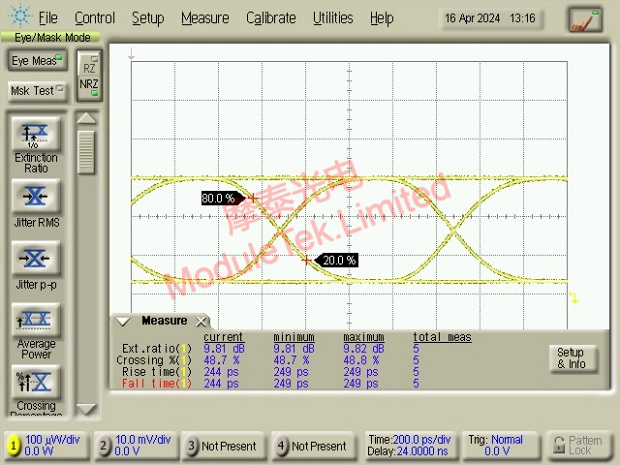Open the Measure menu
Screen dimensions: 620x465
[205, 18]
